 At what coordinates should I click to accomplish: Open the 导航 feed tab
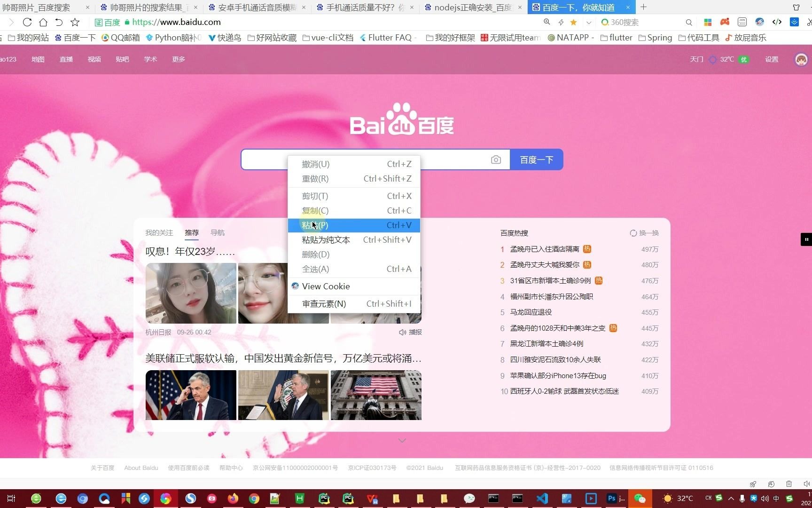click(217, 233)
